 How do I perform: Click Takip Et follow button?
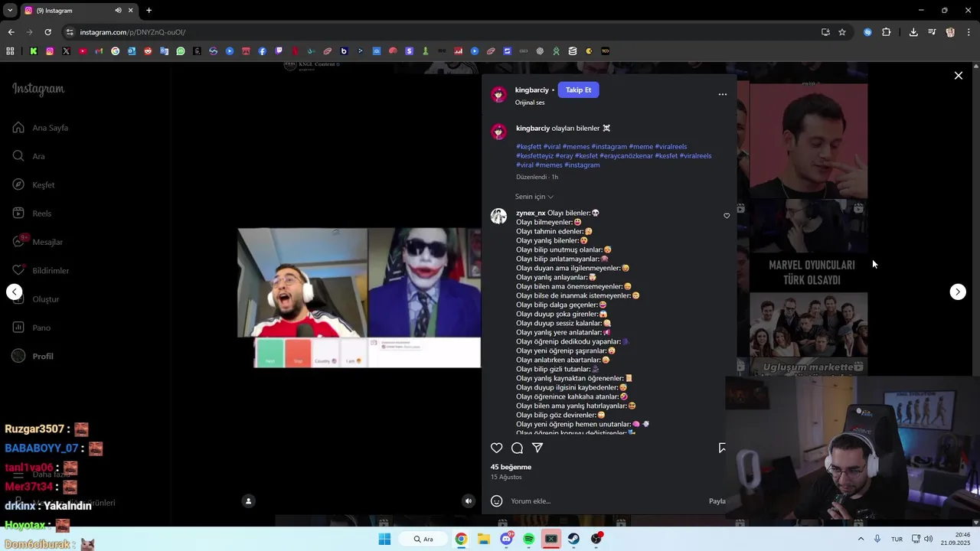(578, 90)
